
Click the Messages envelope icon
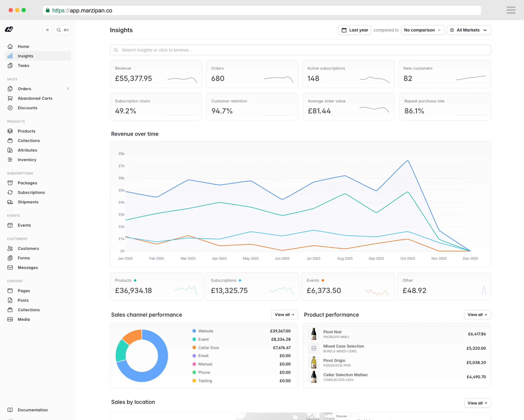pyautogui.click(x=10, y=268)
